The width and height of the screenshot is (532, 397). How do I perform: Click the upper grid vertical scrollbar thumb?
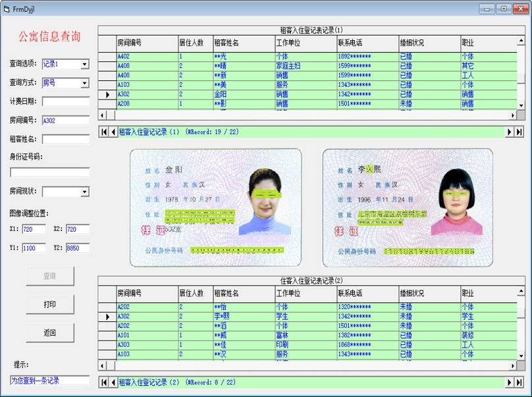click(521, 78)
